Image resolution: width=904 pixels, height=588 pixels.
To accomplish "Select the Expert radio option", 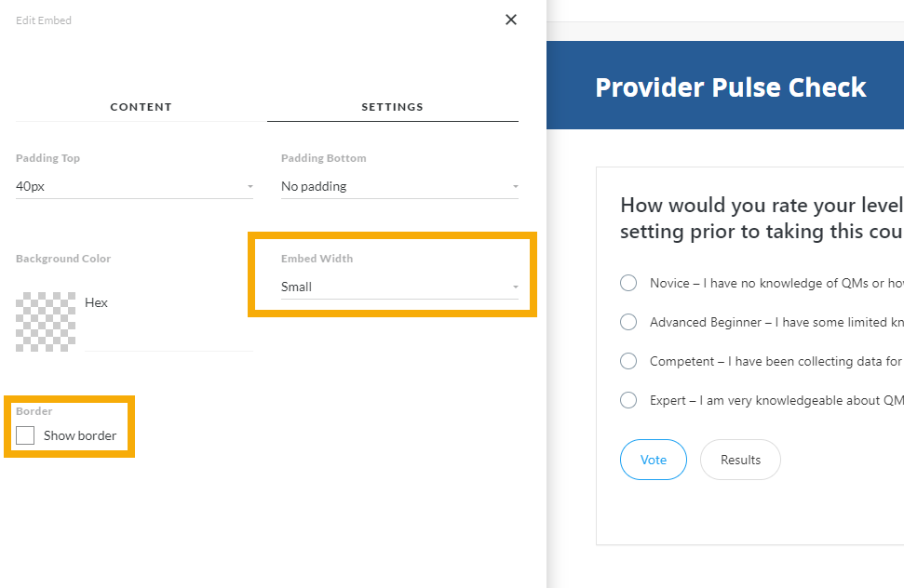I will pos(628,400).
